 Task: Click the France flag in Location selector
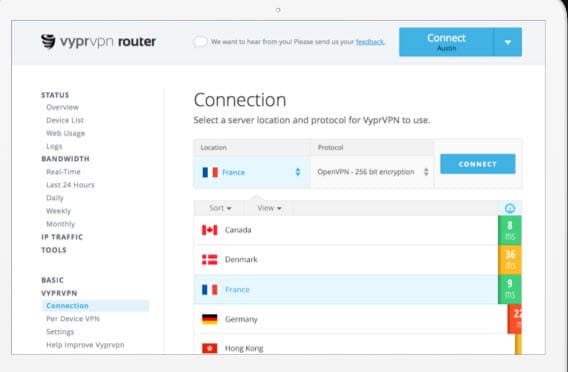[210, 172]
